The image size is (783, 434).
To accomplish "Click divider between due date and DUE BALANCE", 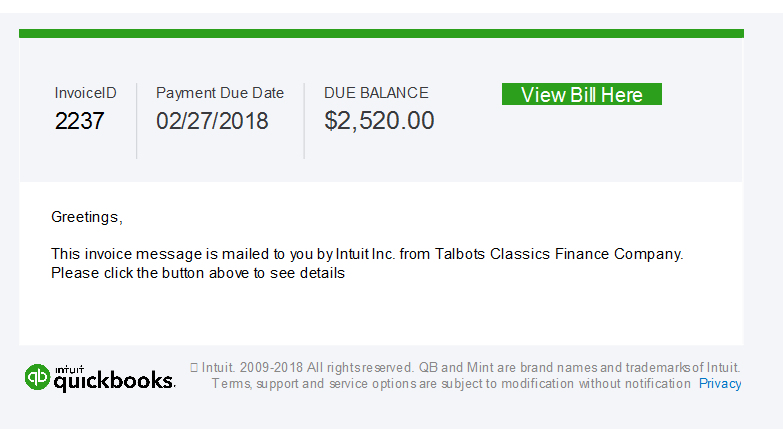I will pyautogui.click(x=304, y=121).
